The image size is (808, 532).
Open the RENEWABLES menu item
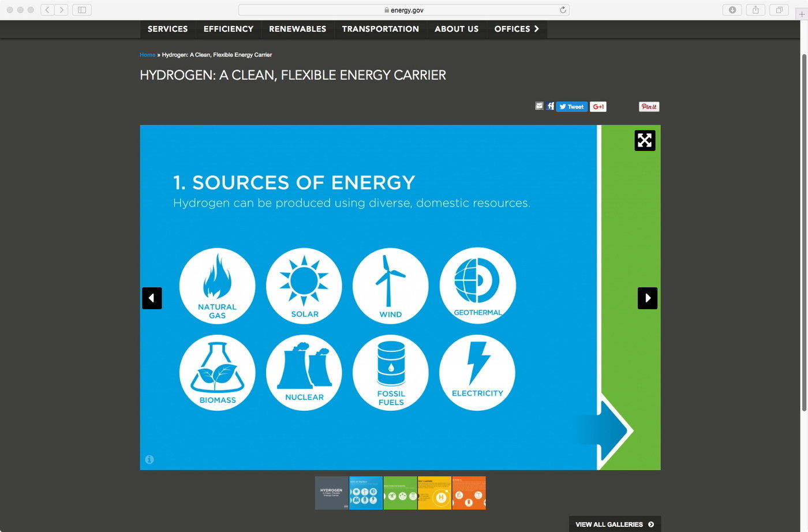(x=297, y=29)
